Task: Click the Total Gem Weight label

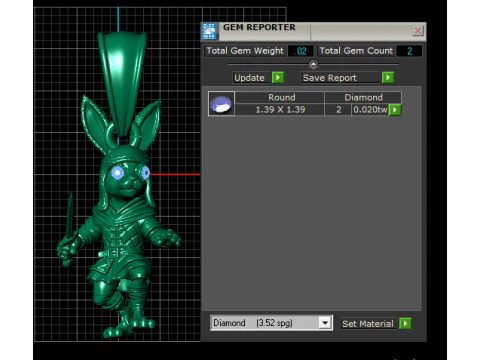Action: pos(245,51)
